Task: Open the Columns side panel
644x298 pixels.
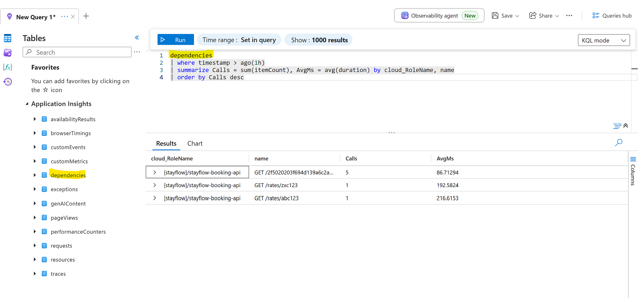Action: pyautogui.click(x=633, y=172)
